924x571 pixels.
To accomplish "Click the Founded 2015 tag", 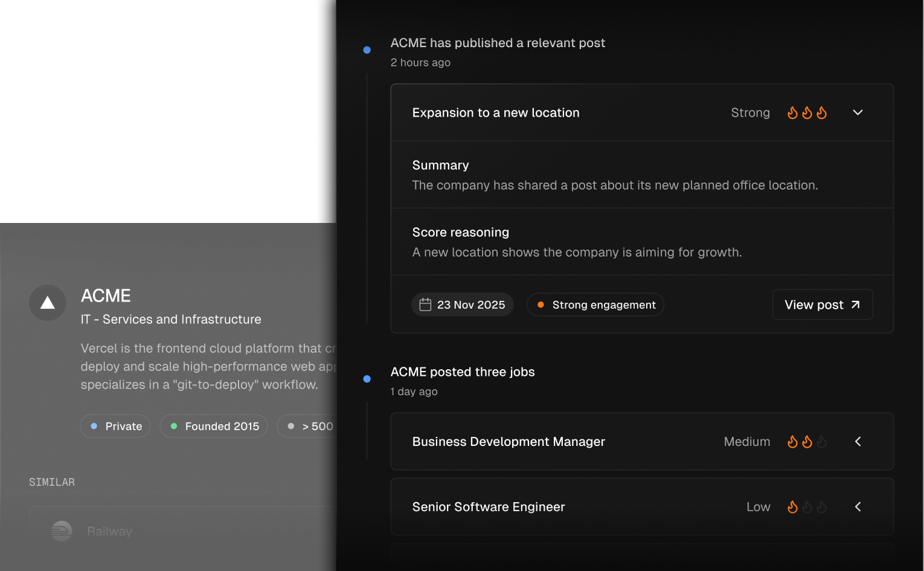I will point(214,426).
